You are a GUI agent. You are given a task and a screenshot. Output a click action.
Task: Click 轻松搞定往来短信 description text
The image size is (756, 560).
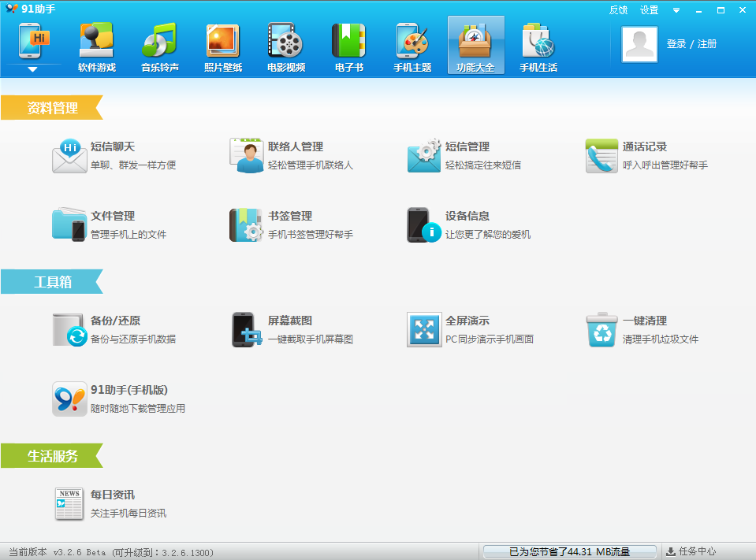[483, 165]
